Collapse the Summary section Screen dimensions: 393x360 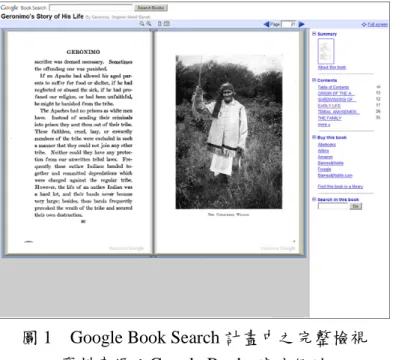(314, 34)
